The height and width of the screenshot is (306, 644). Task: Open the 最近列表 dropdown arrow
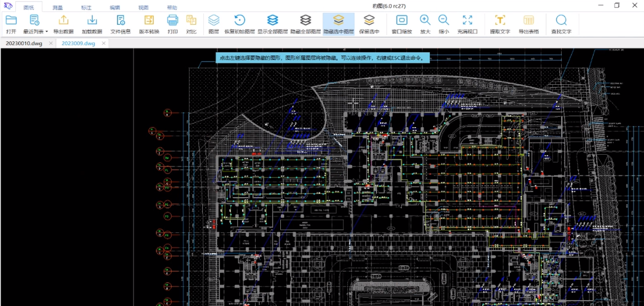pos(46,32)
